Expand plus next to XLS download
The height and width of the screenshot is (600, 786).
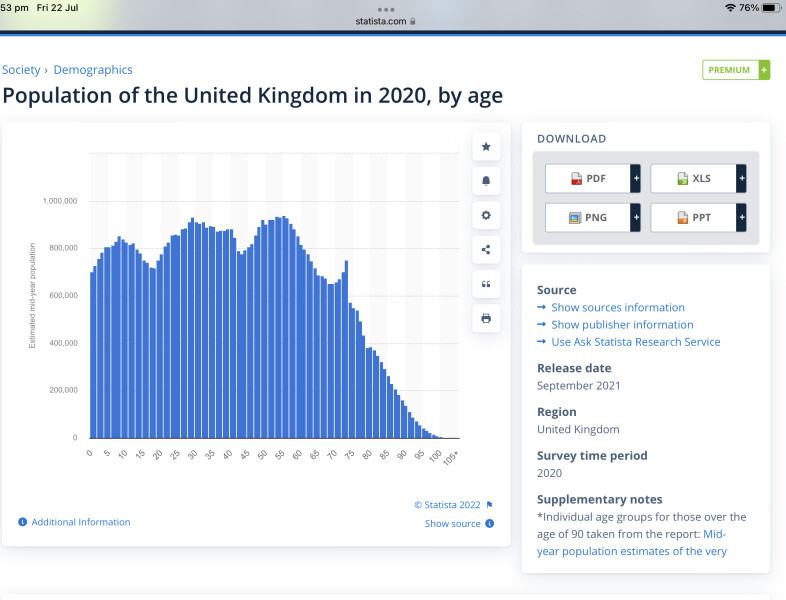tap(741, 179)
